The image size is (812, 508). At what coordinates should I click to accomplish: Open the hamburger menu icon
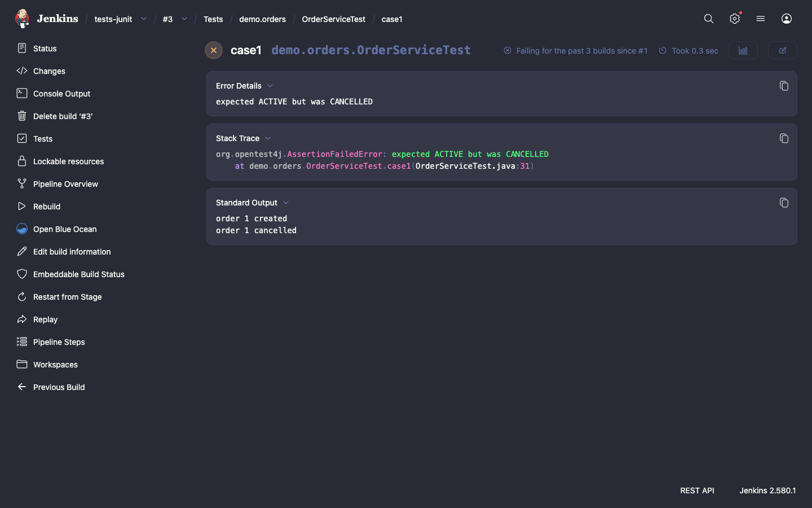click(761, 19)
